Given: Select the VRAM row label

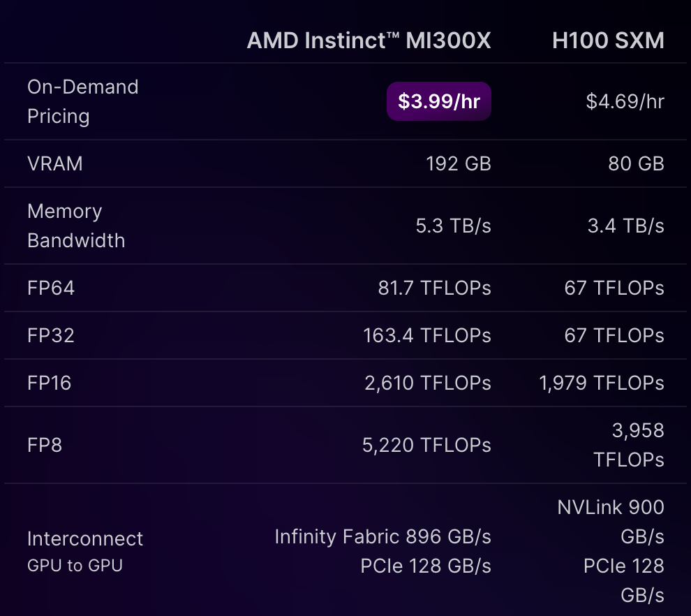Looking at the screenshot, I should pos(54,163).
